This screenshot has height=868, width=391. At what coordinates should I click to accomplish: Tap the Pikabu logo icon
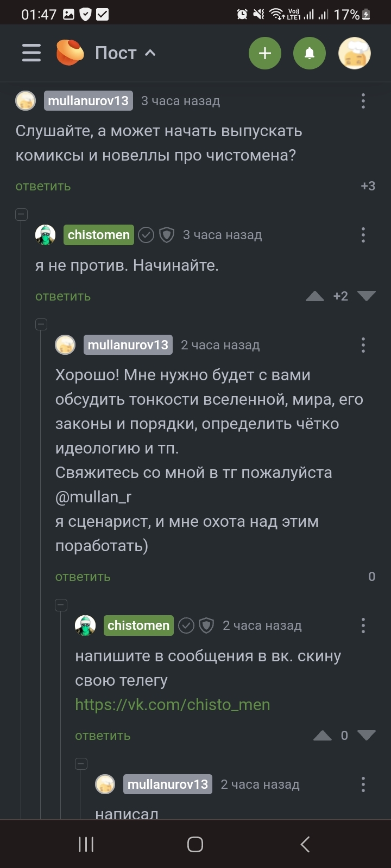70,53
